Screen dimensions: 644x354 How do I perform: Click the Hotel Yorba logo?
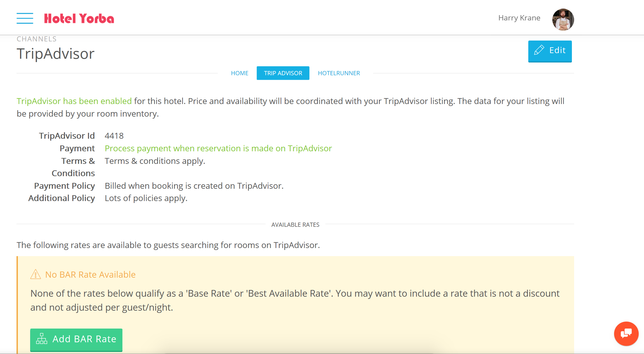click(x=79, y=19)
